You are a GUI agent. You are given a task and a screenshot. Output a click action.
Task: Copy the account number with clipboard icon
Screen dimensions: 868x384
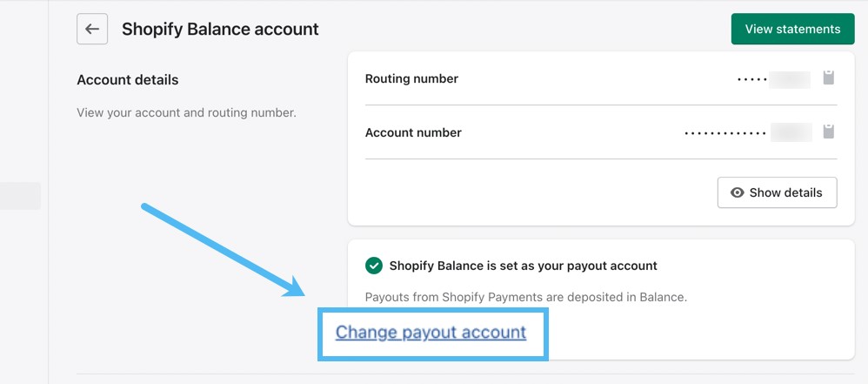(829, 132)
